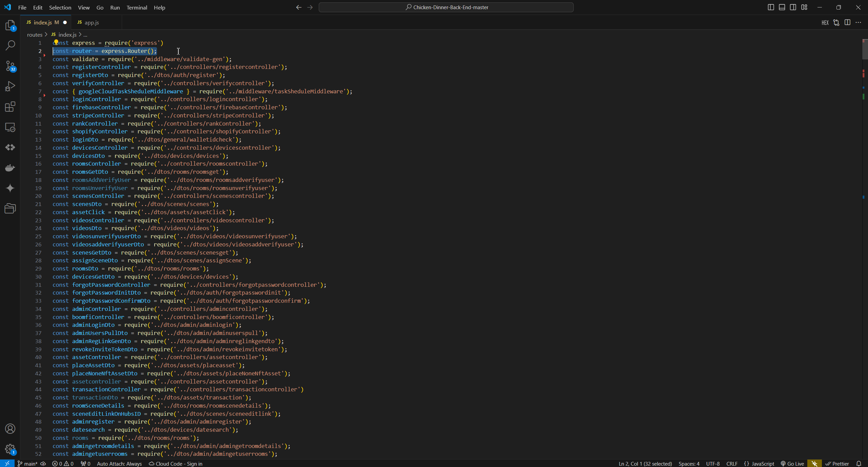Toggle the Secondary Side Bar layout button
The image size is (868, 467).
click(x=793, y=7)
